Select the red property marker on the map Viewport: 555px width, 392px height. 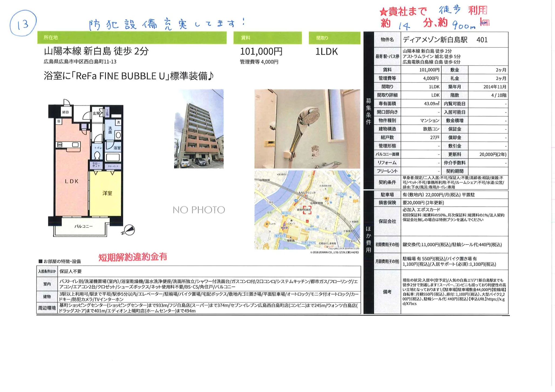307,210
